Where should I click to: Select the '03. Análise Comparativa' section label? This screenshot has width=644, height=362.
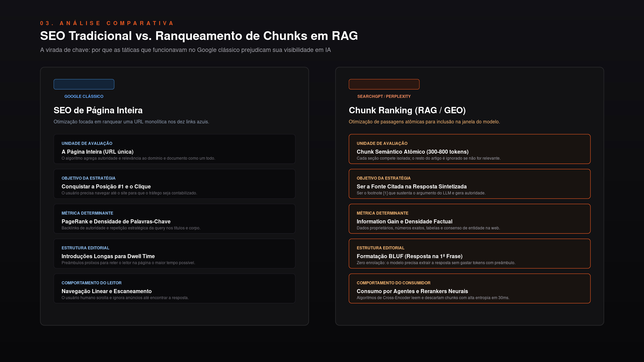[107, 23]
